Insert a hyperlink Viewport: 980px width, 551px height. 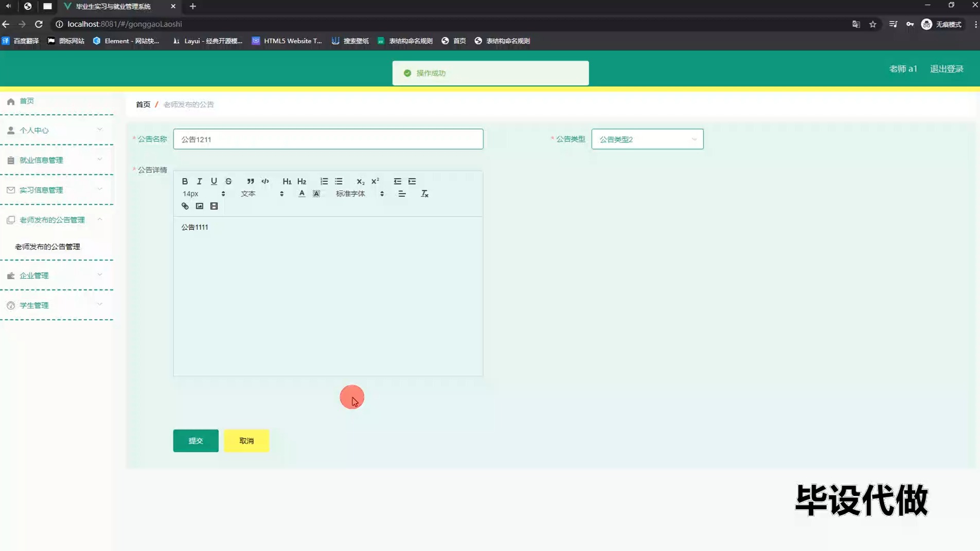coord(185,206)
